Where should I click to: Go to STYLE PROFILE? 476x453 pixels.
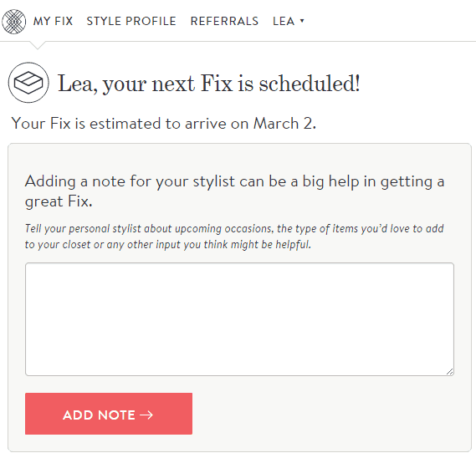131,21
